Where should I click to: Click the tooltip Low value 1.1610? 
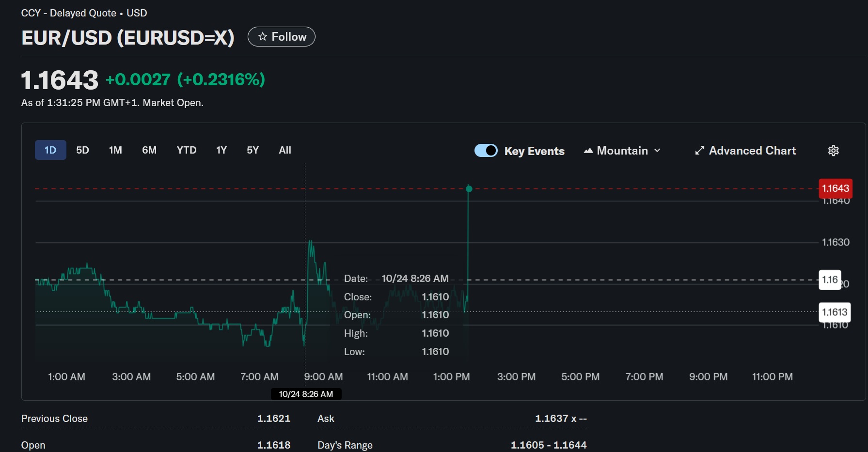[435, 352]
